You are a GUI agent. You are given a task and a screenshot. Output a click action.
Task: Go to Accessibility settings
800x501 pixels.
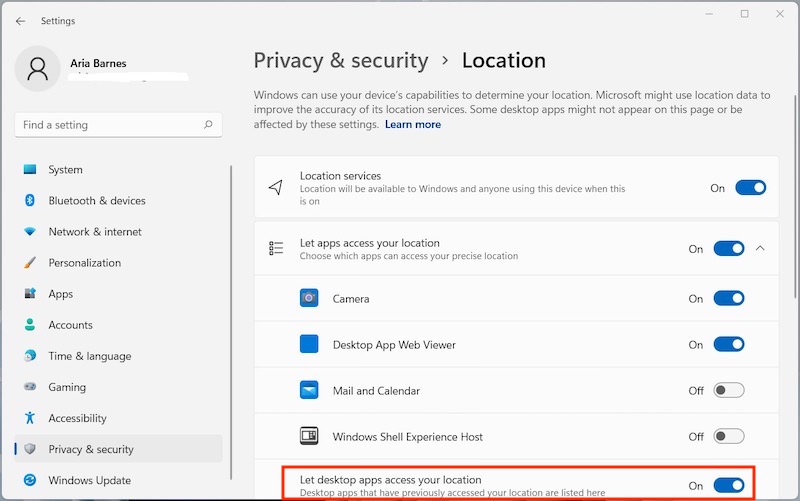[118, 418]
